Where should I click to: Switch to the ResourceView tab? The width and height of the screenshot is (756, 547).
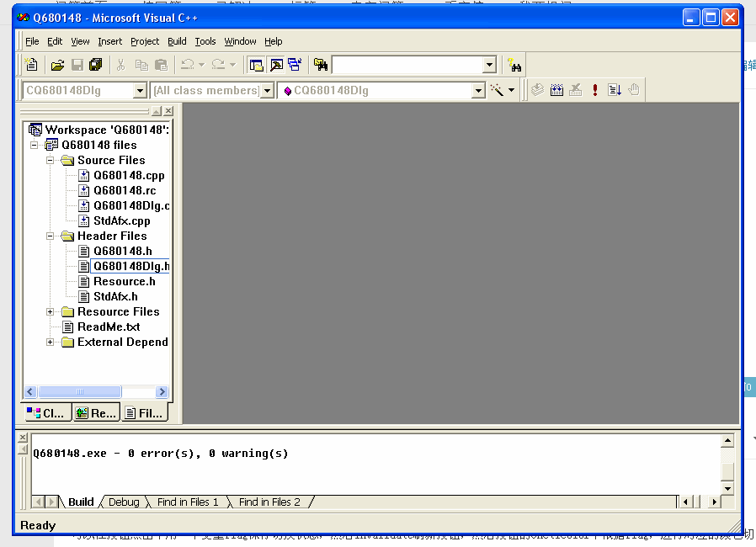point(97,413)
